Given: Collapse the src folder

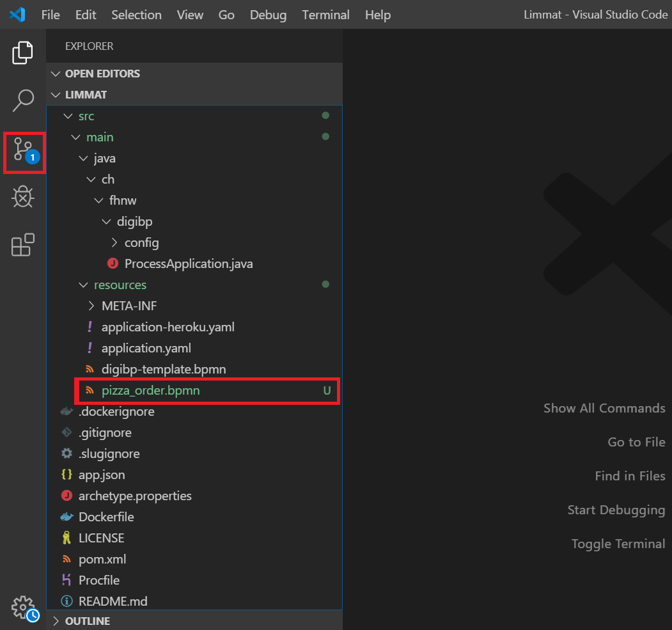Looking at the screenshot, I should click(68, 116).
